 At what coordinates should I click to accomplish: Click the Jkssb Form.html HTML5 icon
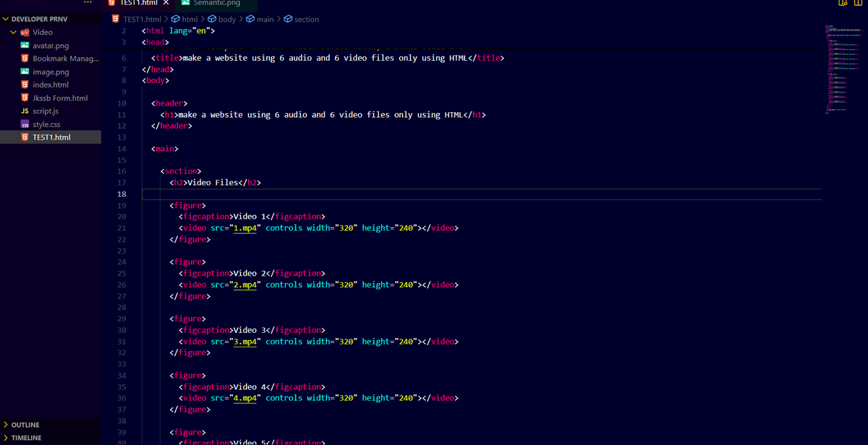click(x=25, y=98)
